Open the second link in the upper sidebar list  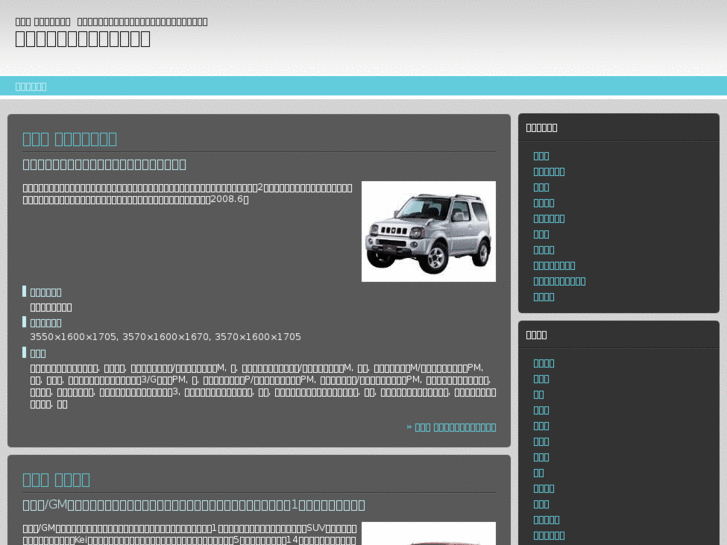549,172
